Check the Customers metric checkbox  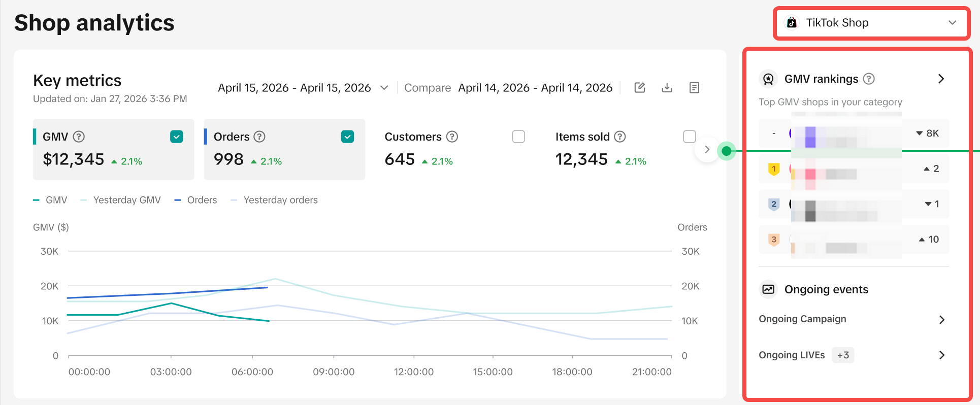(x=518, y=137)
